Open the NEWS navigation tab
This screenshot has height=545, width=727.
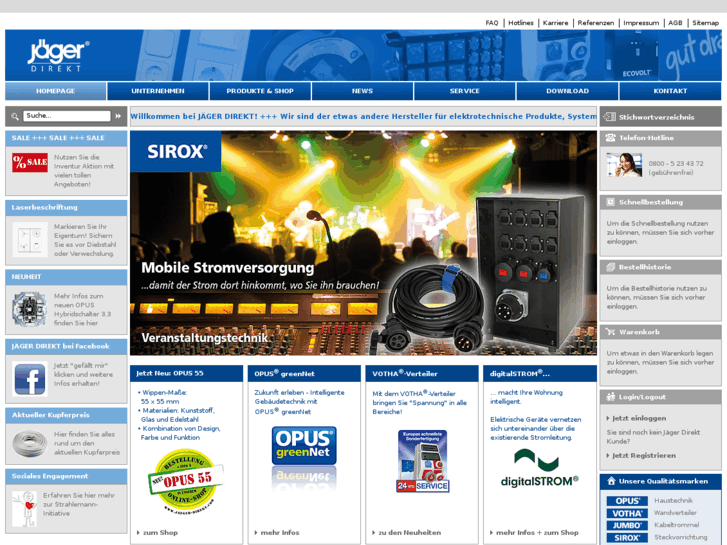pos(363,91)
